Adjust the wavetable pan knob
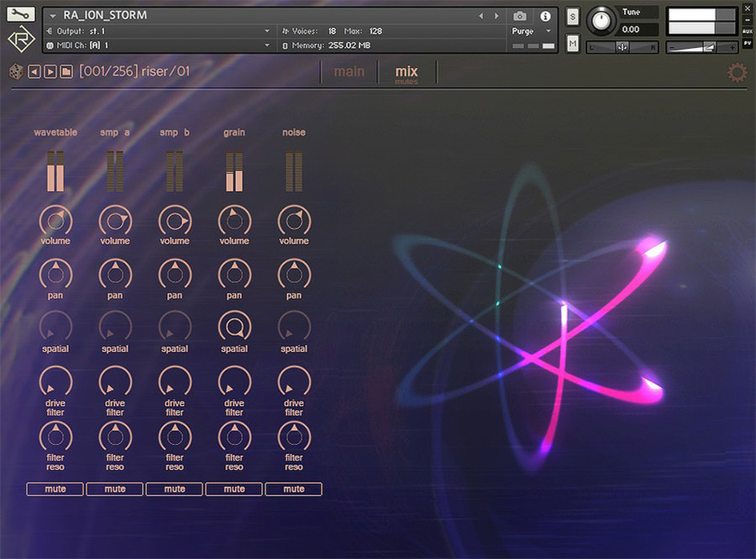This screenshot has height=559, width=756. click(x=55, y=274)
